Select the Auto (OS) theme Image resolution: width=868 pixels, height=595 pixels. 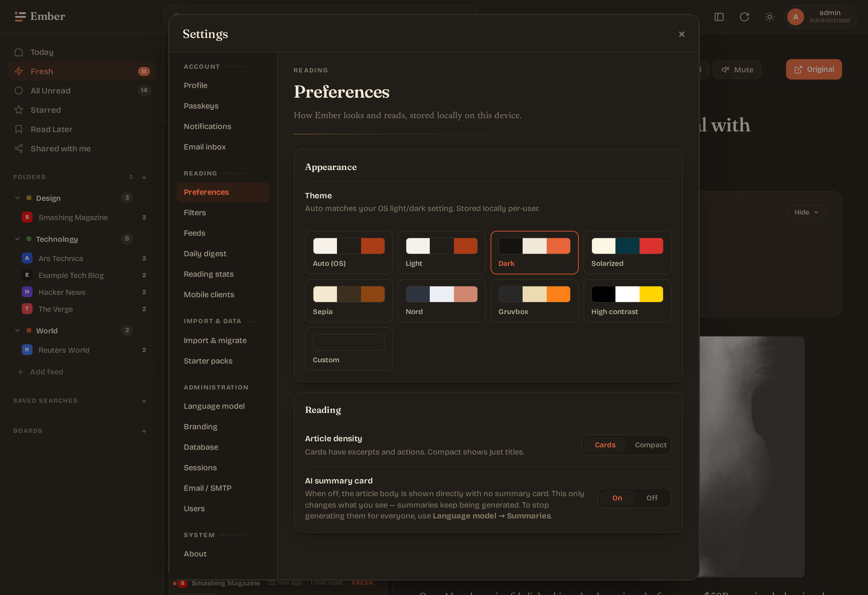point(349,253)
